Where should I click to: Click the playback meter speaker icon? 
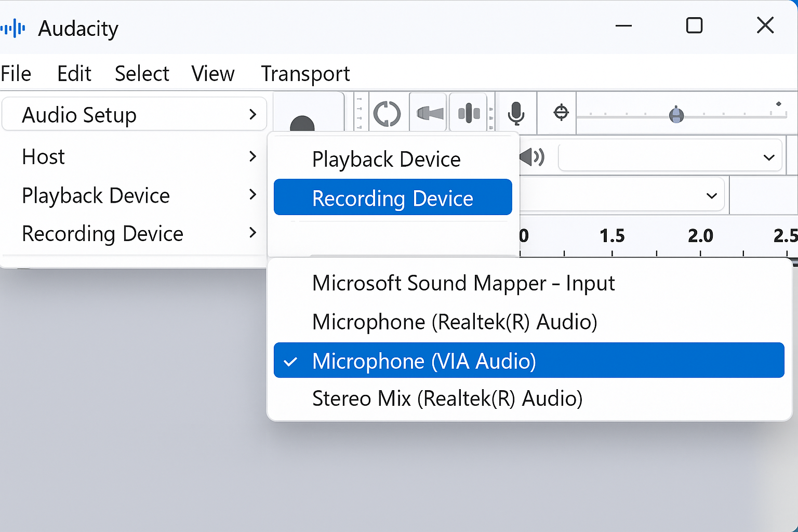coord(531,157)
